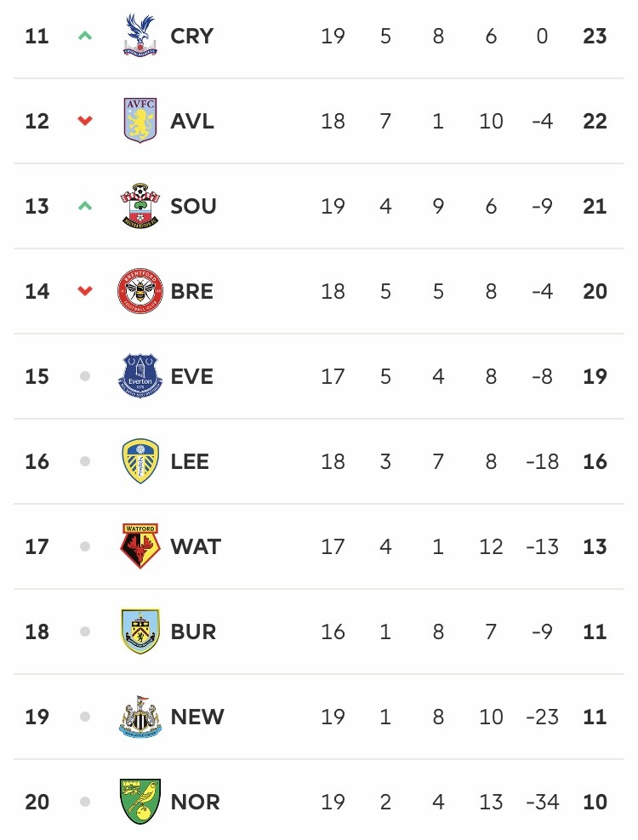
Task: Click the Everton club crest
Action: pyautogui.click(x=140, y=376)
